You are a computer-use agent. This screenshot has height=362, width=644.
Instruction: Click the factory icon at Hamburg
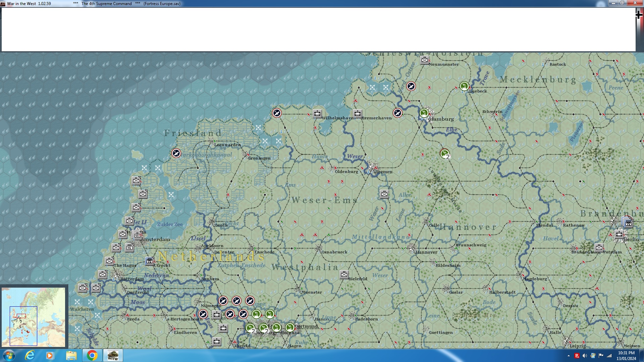[x=424, y=113]
